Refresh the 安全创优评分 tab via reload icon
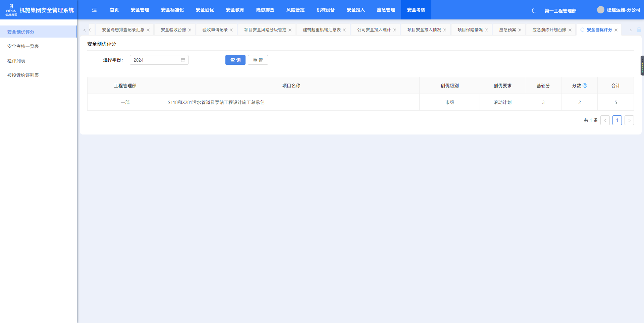Viewport: 644px width, 323px height. tap(582, 30)
